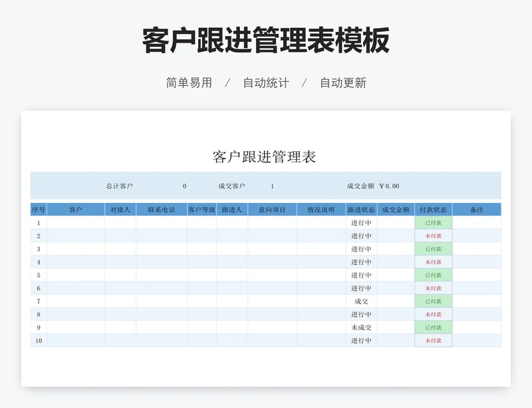
Task: Click the 自动统计 text in the subtitle
Action: [x=266, y=83]
